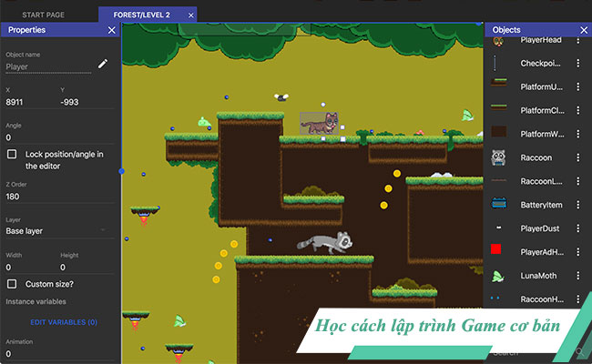Select the RaccoonH... object row
The image size is (592, 364).
538,299
